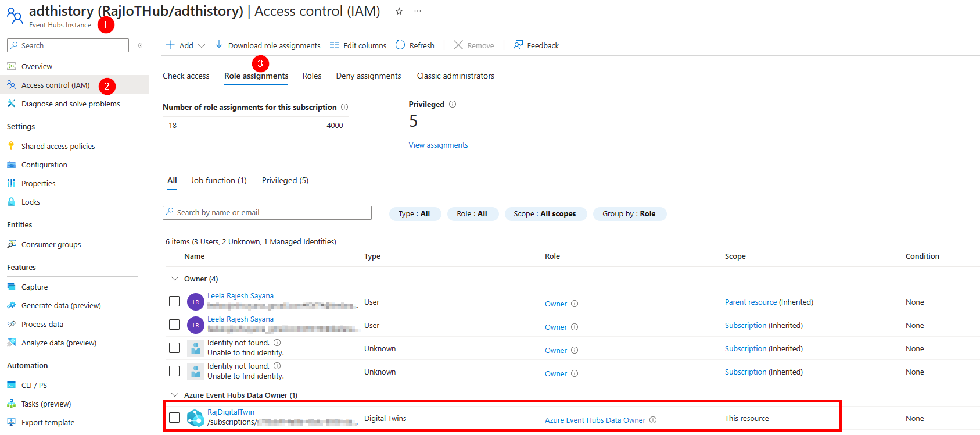Collapse the Owner (4) group

click(174, 279)
